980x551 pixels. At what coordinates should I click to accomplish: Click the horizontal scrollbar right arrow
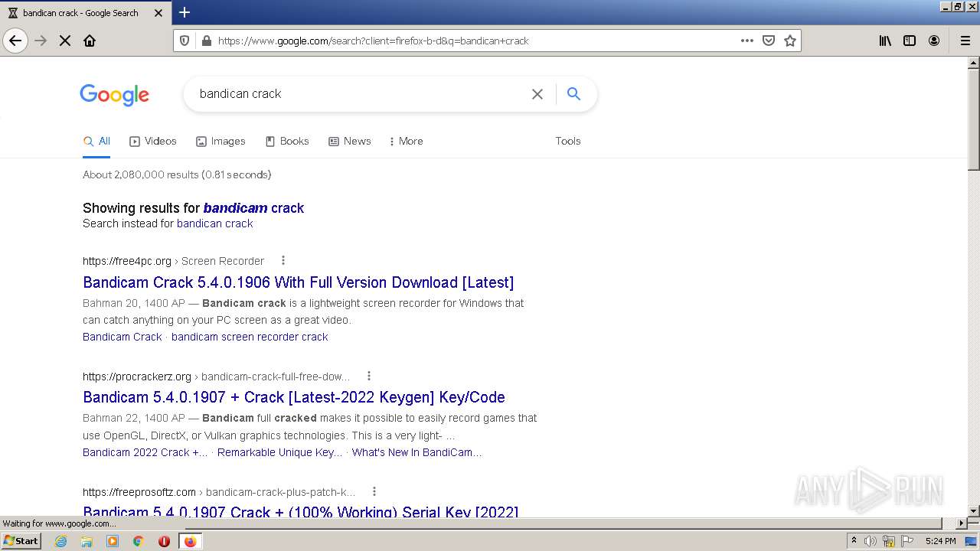(962, 523)
